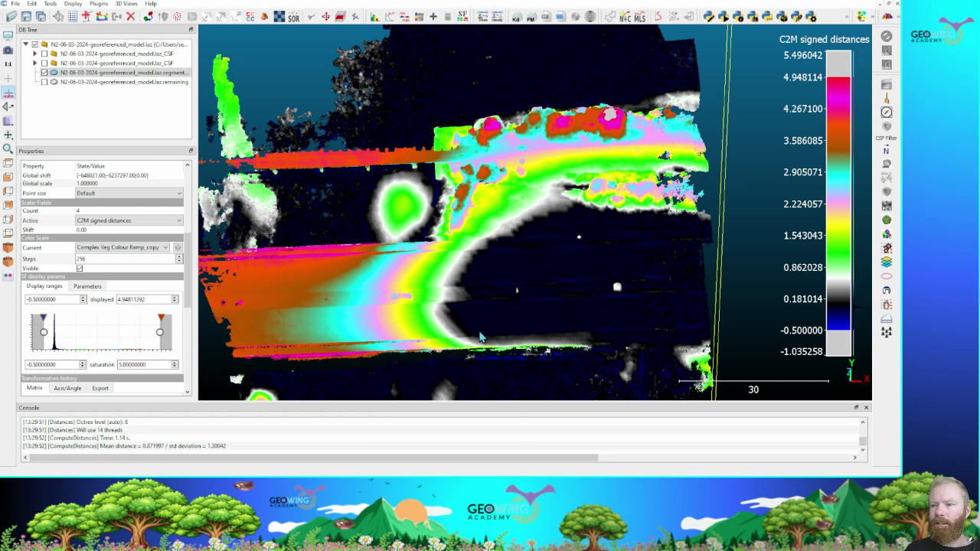Toggle the color scale Visible checkbox
Viewport: 980px width, 551px height.
coord(80,269)
